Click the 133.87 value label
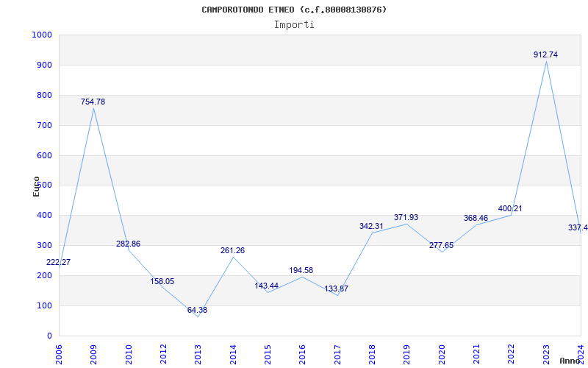 coord(337,289)
